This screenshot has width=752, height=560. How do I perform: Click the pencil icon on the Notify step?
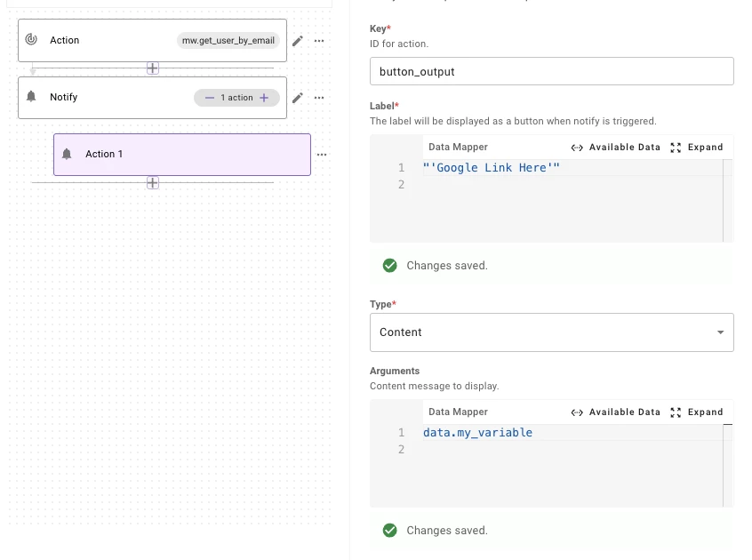tap(298, 98)
